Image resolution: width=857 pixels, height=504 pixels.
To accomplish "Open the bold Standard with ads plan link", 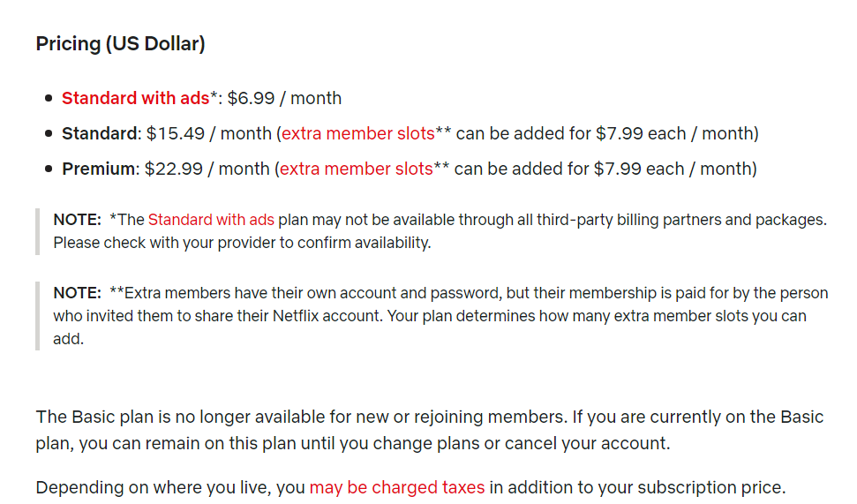I will [136, 98].
